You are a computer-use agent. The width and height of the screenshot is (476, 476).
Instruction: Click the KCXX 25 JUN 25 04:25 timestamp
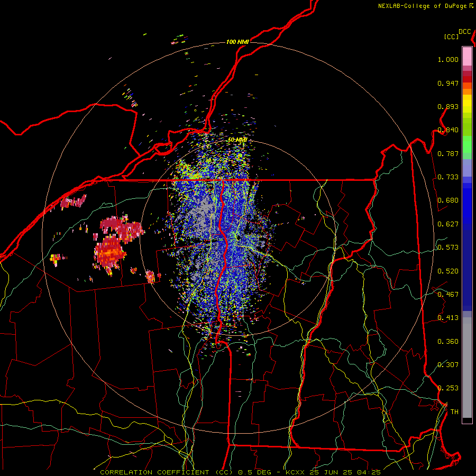[333, 472]
